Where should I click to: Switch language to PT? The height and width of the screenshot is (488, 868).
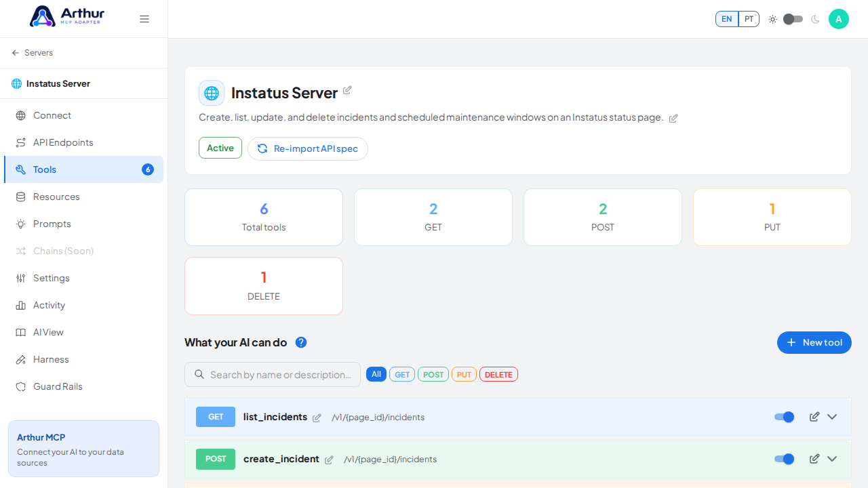click(x=749, y=19)
